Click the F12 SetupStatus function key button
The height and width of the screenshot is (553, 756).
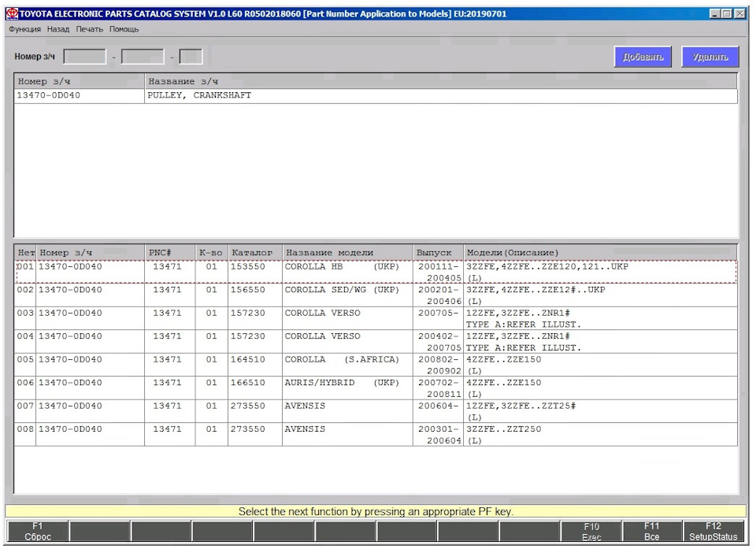713,531
